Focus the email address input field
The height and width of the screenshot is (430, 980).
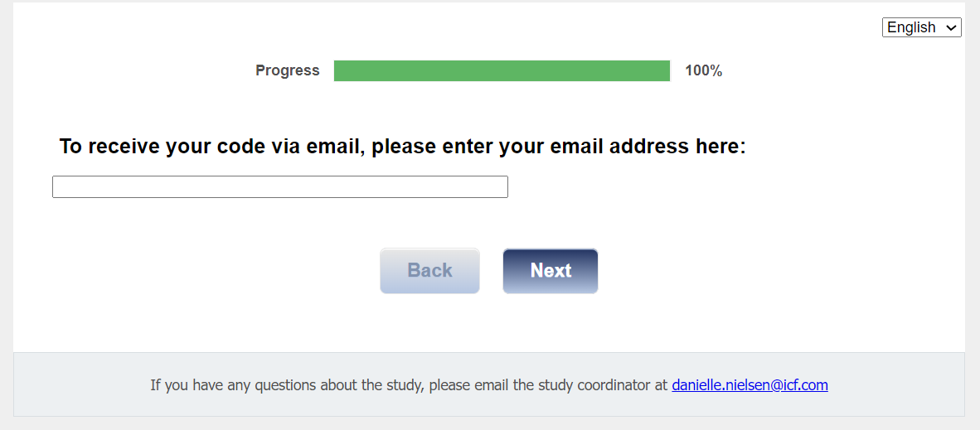280,187
